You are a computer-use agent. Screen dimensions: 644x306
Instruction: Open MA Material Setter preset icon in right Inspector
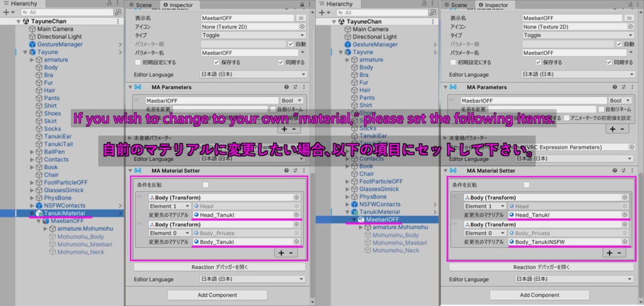tap(623, 170)
